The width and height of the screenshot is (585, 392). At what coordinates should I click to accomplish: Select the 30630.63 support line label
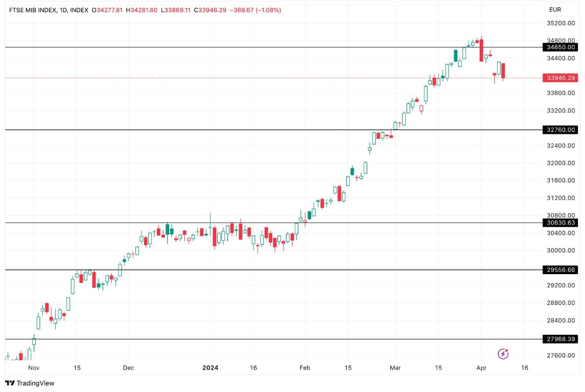[560, 223]
